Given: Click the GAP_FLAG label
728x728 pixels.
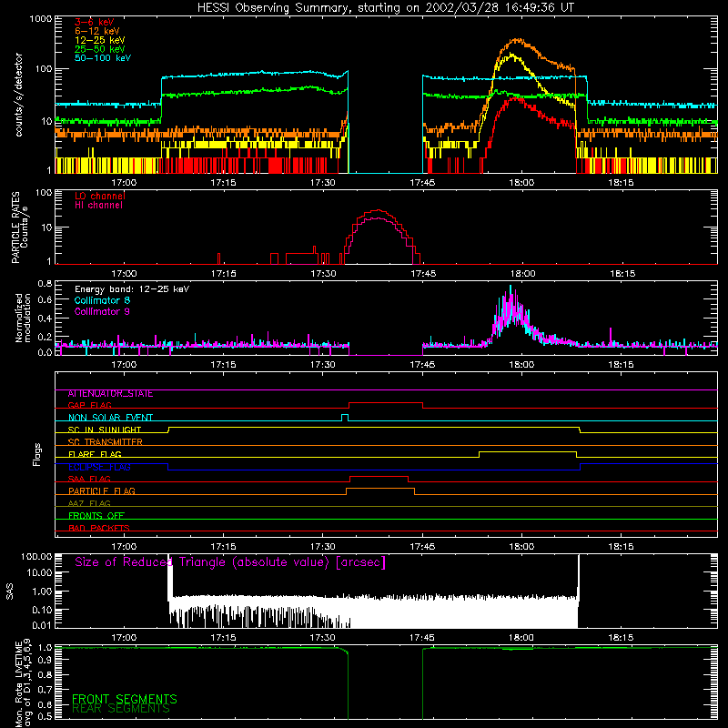Looking at the screenshot, I should 89,405.
